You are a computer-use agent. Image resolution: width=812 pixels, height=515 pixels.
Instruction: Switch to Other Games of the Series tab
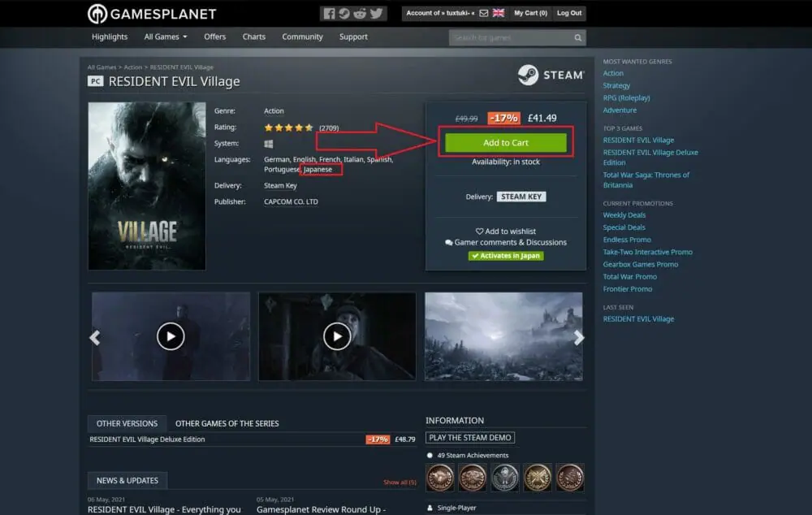(x=227, y=423)
